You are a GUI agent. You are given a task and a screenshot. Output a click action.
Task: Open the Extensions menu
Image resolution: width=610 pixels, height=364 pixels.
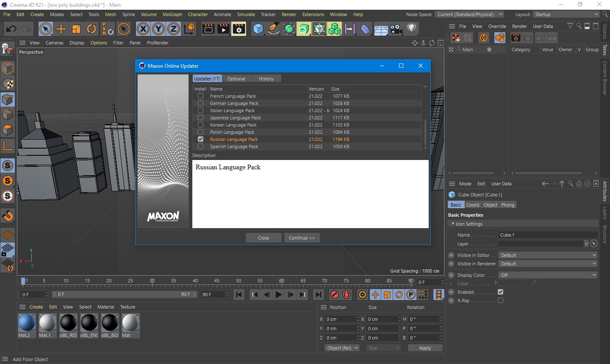[313, 14]
